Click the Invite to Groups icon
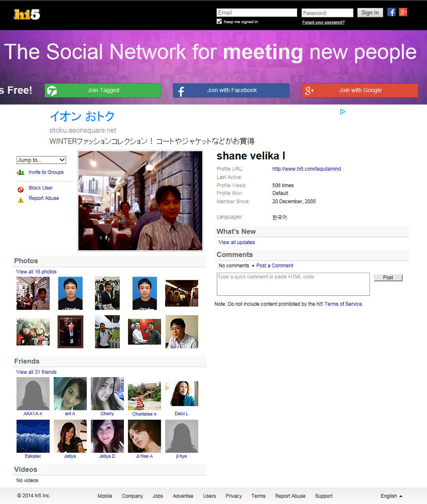 tap(20, 172)
